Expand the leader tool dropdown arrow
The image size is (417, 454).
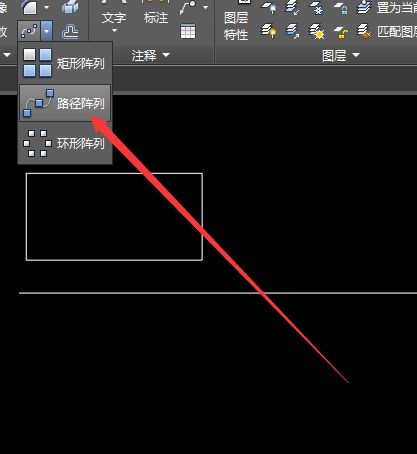point(206,7)
